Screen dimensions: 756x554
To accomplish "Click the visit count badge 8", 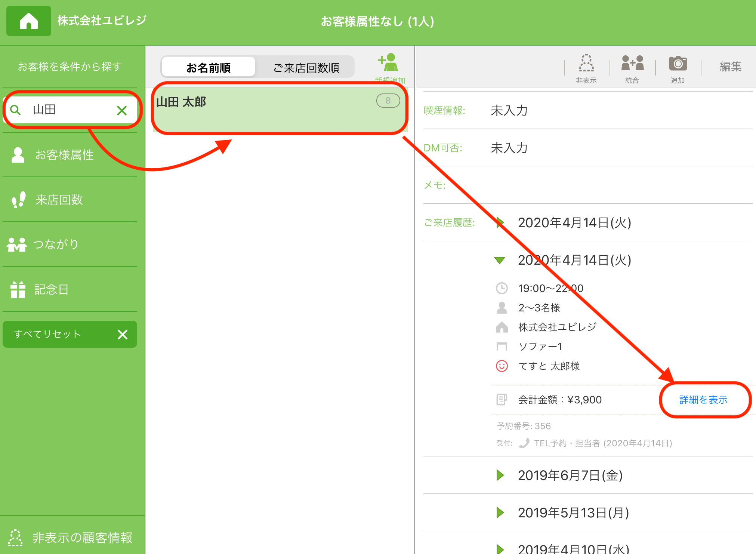I will pos(388,101).
